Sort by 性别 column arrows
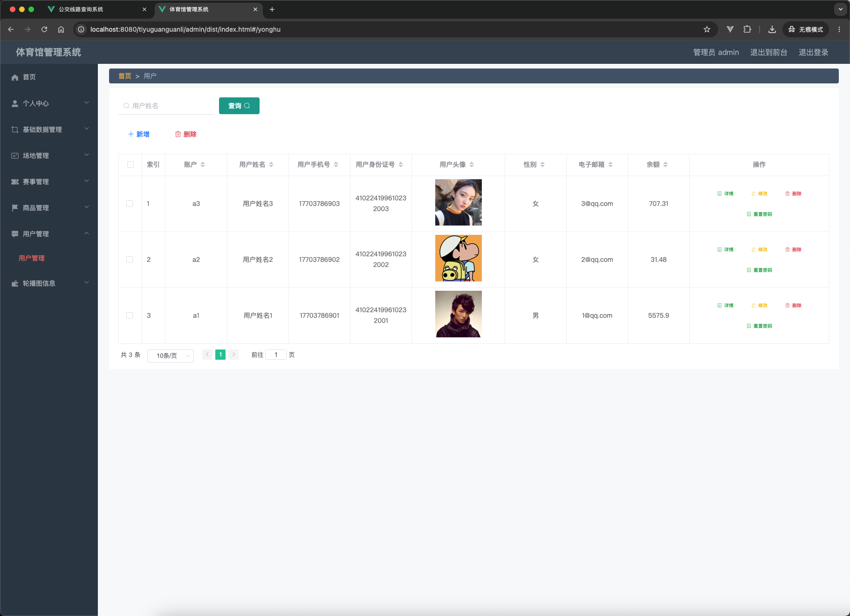 [542, 164]
